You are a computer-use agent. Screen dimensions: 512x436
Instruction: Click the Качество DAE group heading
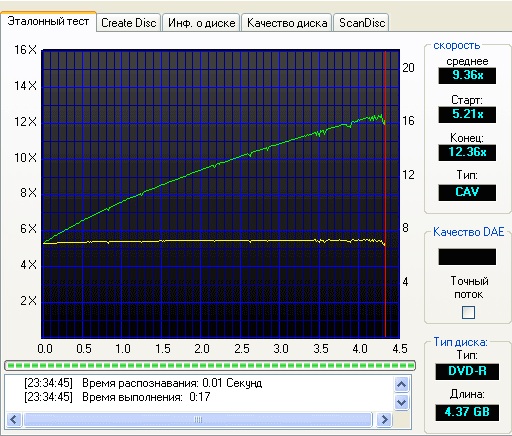coord(468,232)
